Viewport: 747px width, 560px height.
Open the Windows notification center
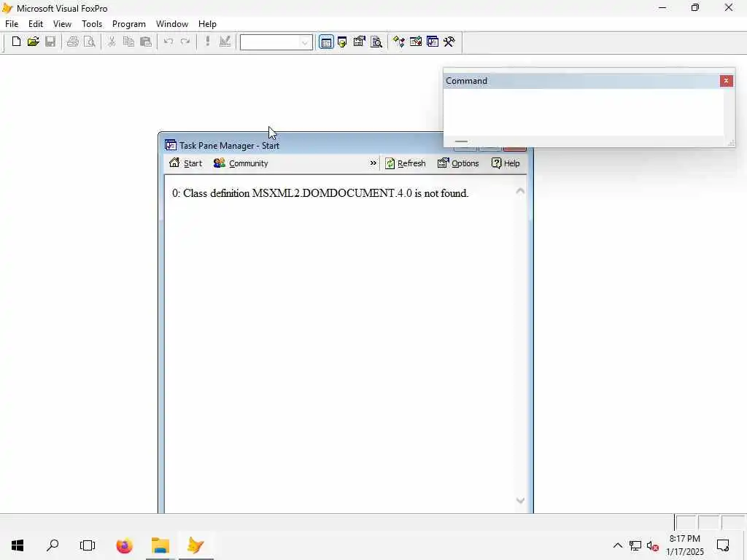(723, 545)
